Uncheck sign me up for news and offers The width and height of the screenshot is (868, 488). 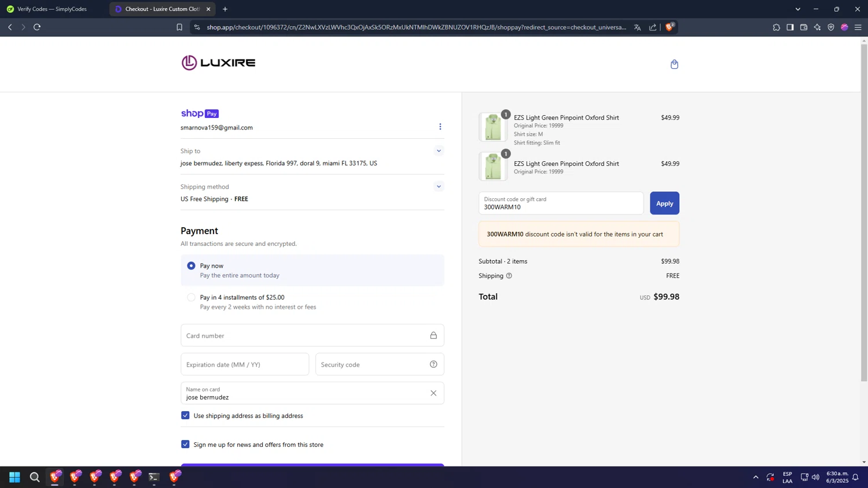[x=185, y=444]
